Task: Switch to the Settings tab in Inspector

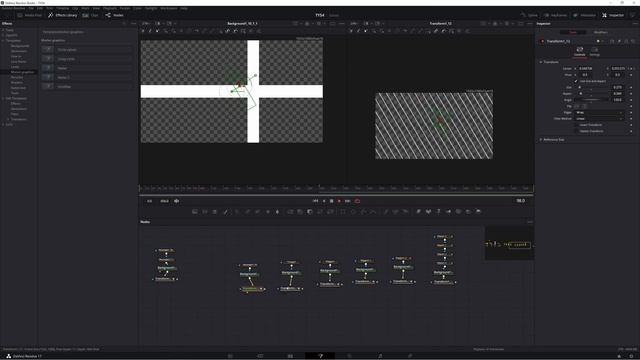Action: [595, 52]
